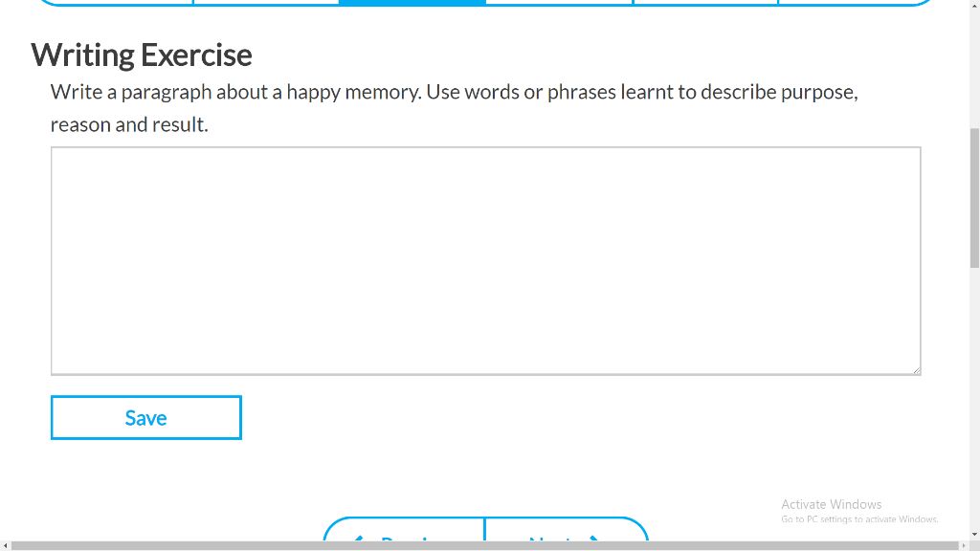This screenshot has width=980, height=551.
Task: Click the left chevron on Previous button
Action: coord(359,538)
